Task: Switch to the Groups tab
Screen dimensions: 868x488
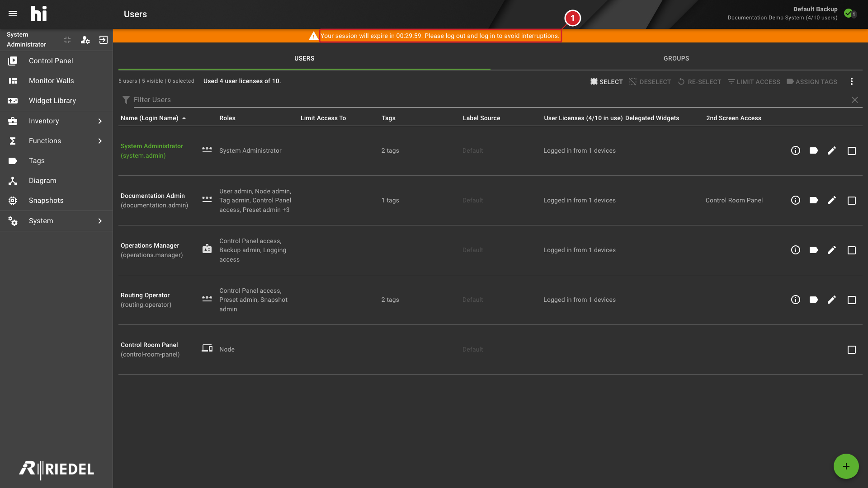Action: [x=676, y=58]
